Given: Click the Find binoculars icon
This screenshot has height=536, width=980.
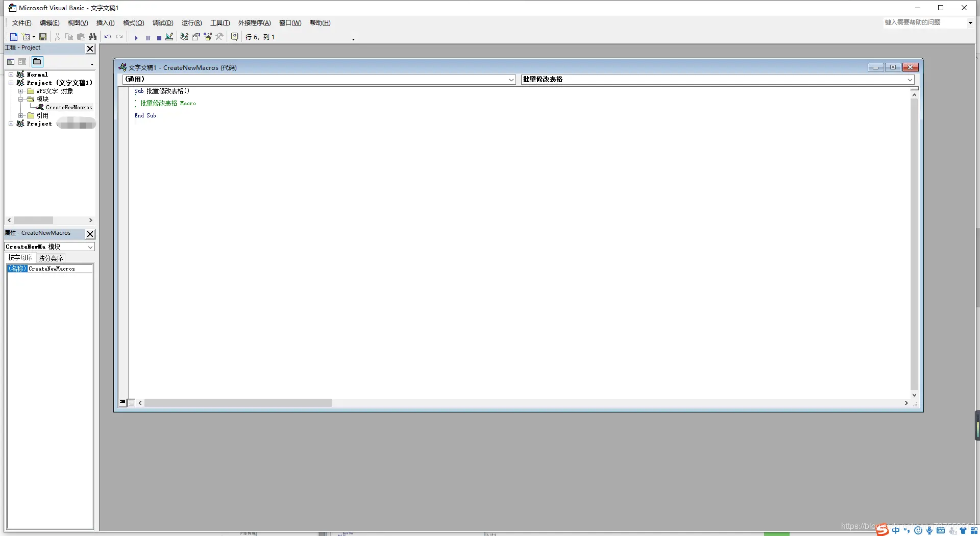Looking at the screenshot, I should pyautogui.click(x=92, y=37).
